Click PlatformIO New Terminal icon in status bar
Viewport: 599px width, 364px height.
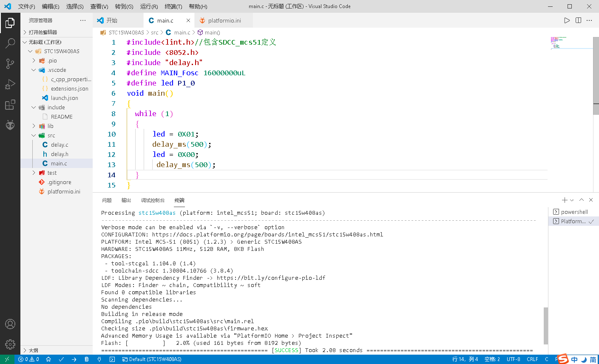(x=112, y=359)
